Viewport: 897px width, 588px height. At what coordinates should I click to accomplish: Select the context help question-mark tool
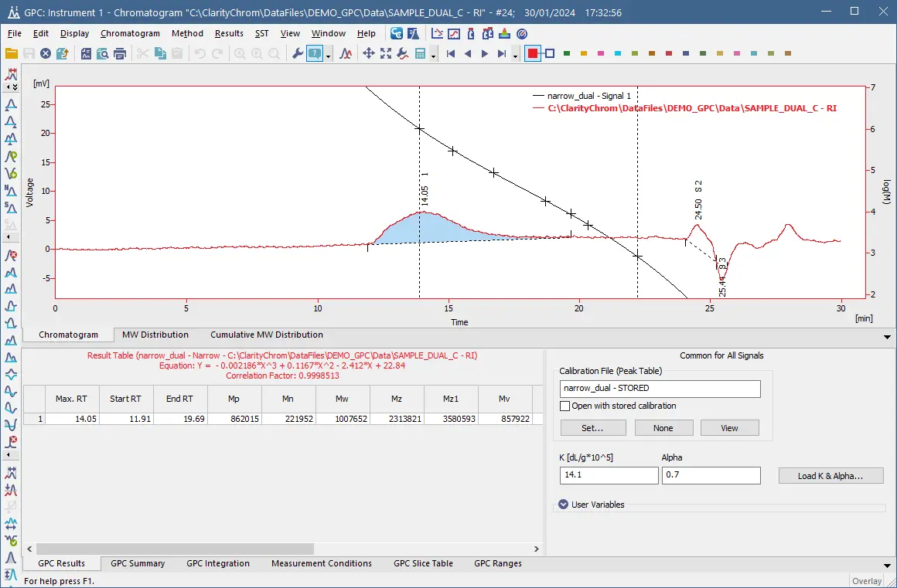[315, 53]
